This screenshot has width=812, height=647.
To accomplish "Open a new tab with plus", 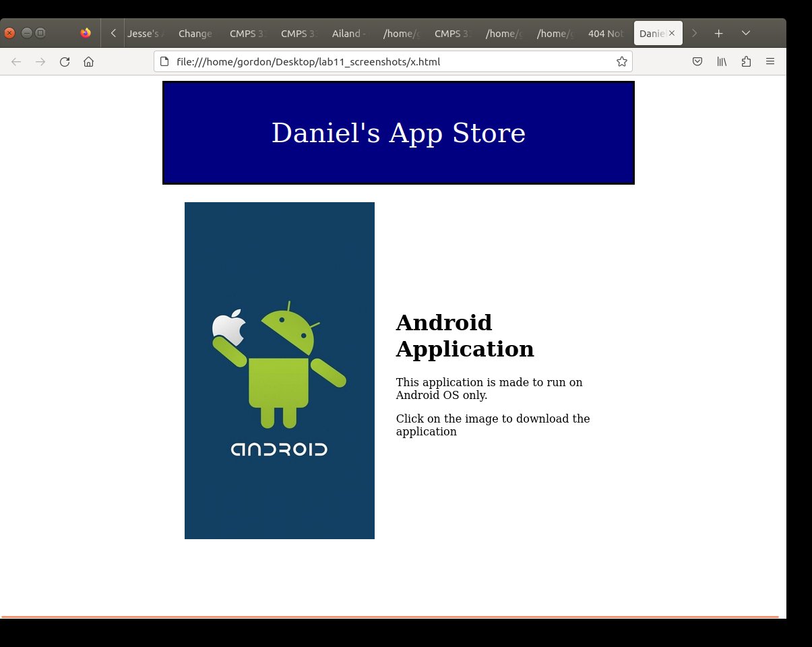I will pos(719,33).
